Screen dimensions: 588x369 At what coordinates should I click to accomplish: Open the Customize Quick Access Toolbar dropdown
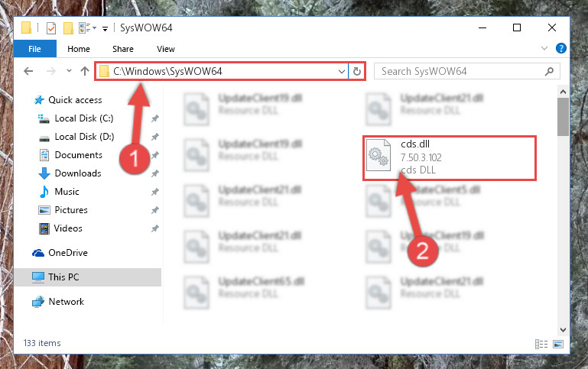pyautogui.click(x=105, y=28)
